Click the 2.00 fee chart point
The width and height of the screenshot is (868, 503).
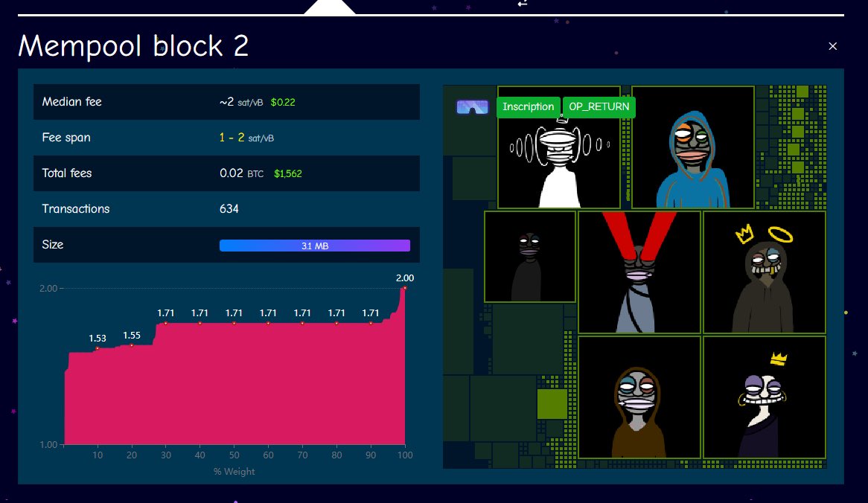(x=405, y=288)
